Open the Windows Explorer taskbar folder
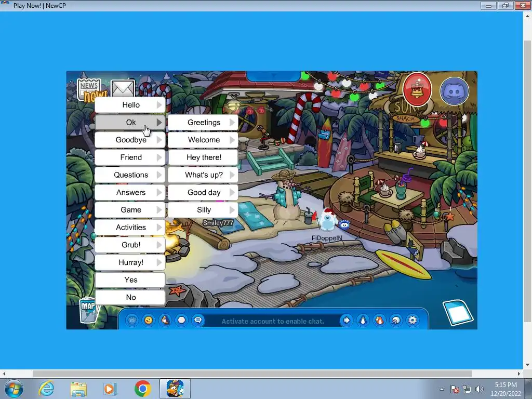532x399 pixels. [x=78, y=389]
